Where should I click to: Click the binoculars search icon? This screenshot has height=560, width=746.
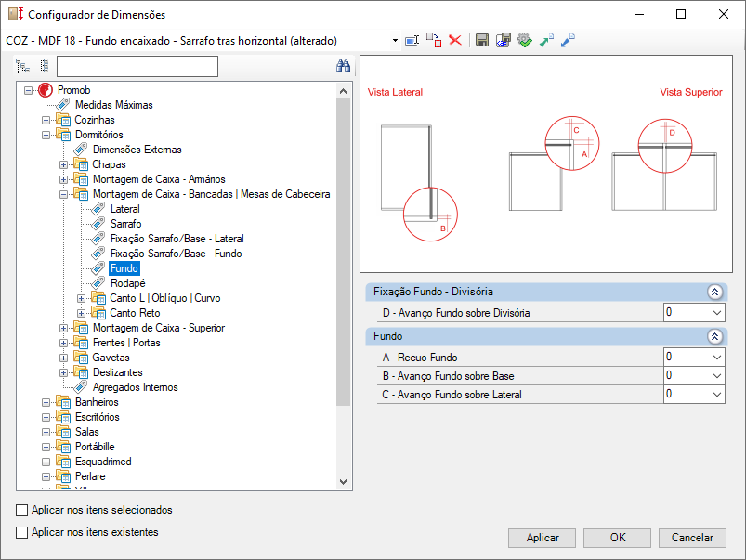(343, 66)
